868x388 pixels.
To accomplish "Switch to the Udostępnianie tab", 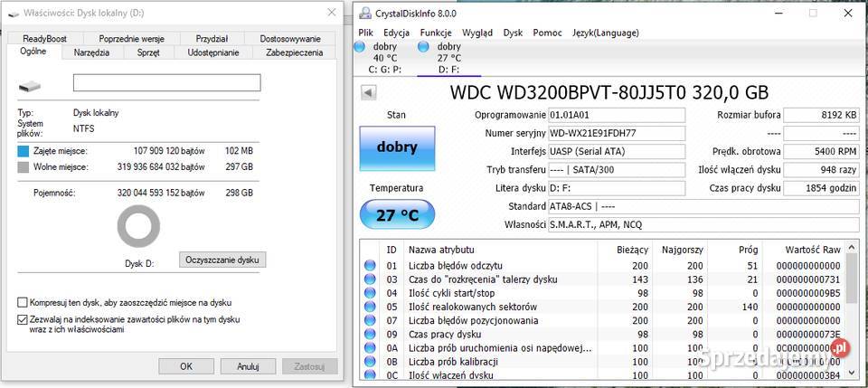I will pos(213,52).
